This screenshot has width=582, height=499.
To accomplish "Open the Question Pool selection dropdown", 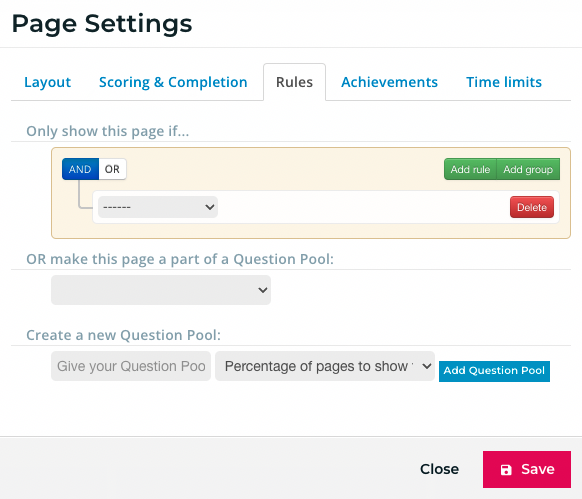I will click(161, 290).
